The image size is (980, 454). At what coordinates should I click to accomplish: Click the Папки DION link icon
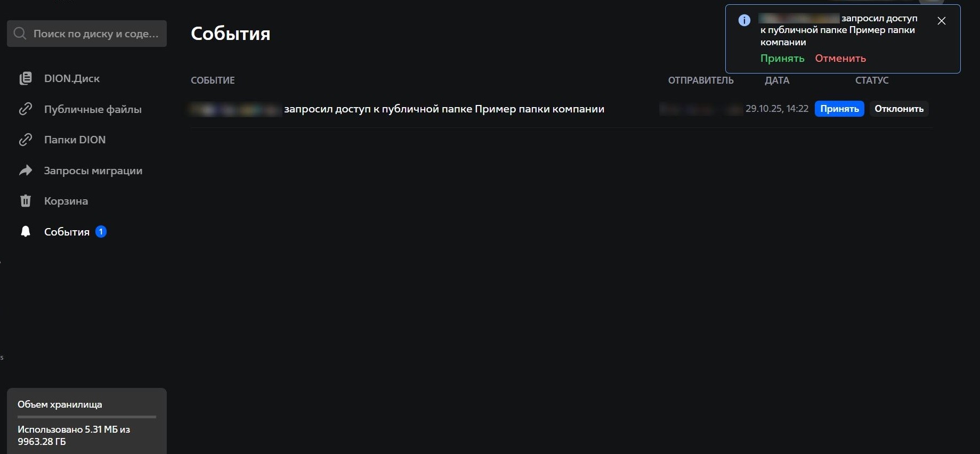click(26, 140)
